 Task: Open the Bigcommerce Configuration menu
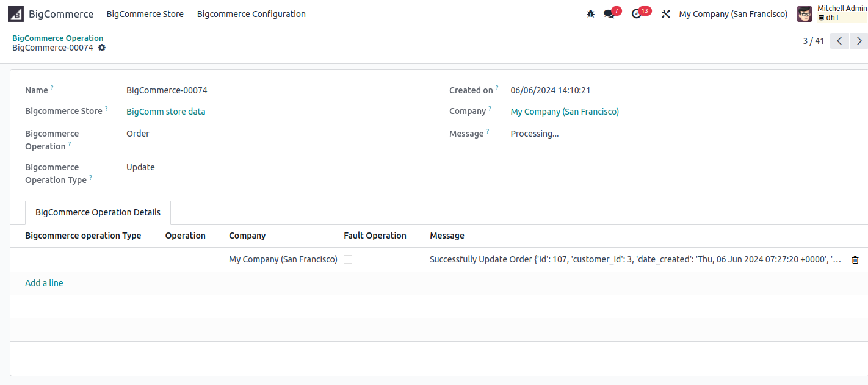(x=251, y=14)
